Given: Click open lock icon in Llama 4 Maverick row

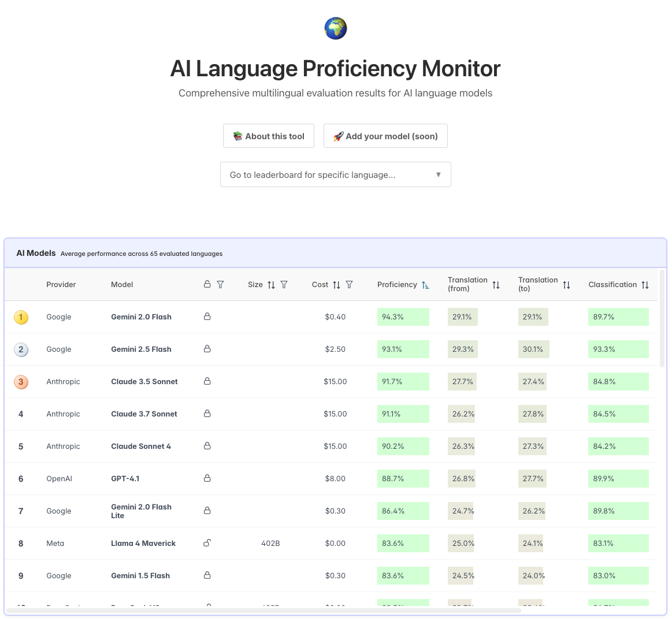Looking at the screenshot, I should click(x=207, y=542).
